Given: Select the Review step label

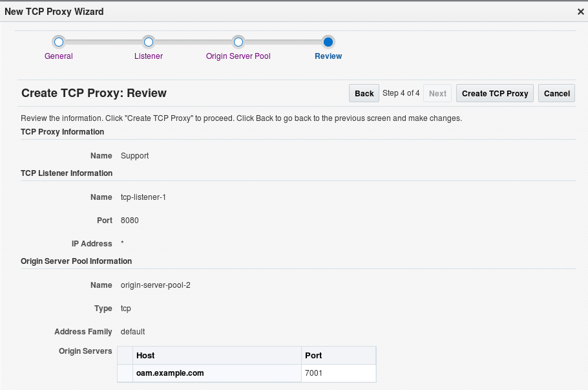Looking at the screenshot, I should [x=328, y=56].
